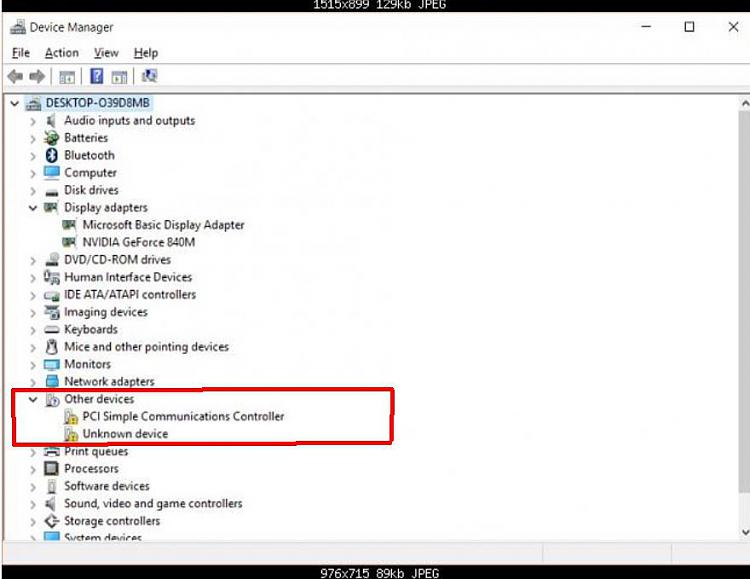Screen dimensions: 750x579
Task: Click the scrollbar down arrow
Action: (744, 532)
